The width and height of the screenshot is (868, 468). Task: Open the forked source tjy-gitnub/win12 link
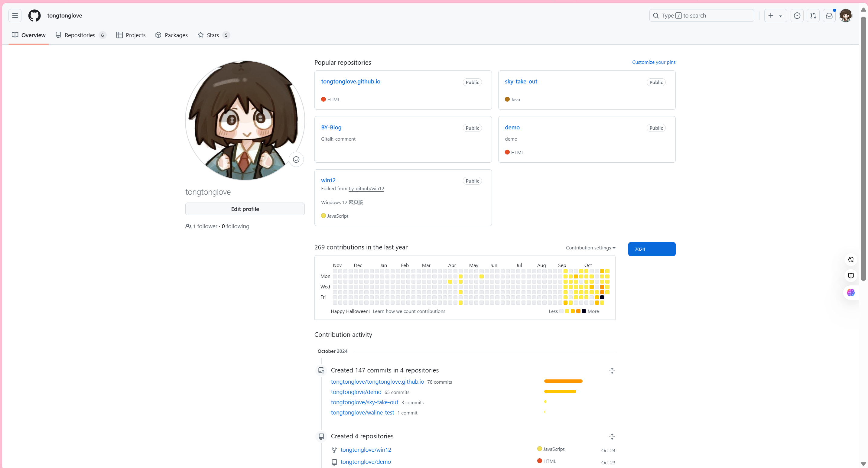(x=366, y=188)
